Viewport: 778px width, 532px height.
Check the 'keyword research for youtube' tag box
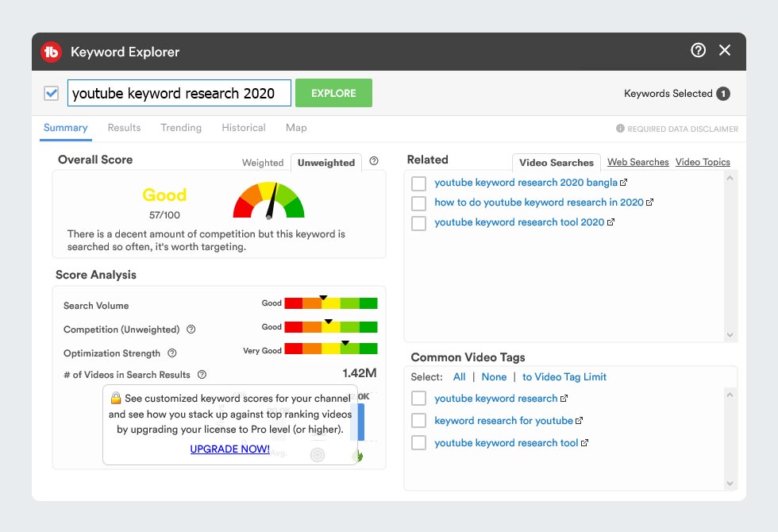pos(419,421)
